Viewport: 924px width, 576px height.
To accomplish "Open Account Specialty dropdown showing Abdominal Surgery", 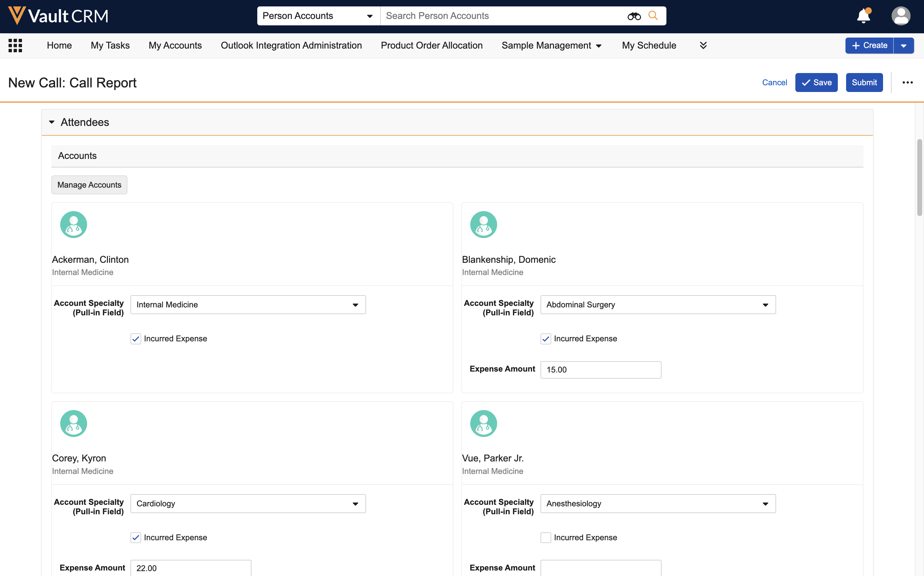I will coord(657,305).
